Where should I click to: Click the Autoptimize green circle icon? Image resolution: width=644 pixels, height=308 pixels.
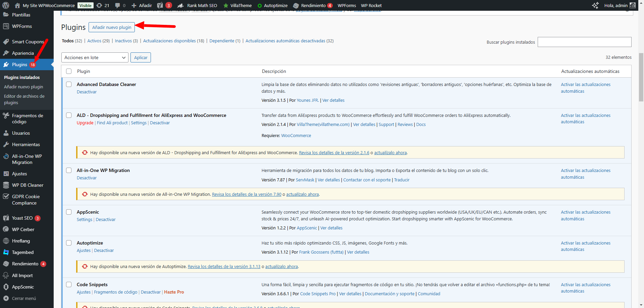[260, 5]
